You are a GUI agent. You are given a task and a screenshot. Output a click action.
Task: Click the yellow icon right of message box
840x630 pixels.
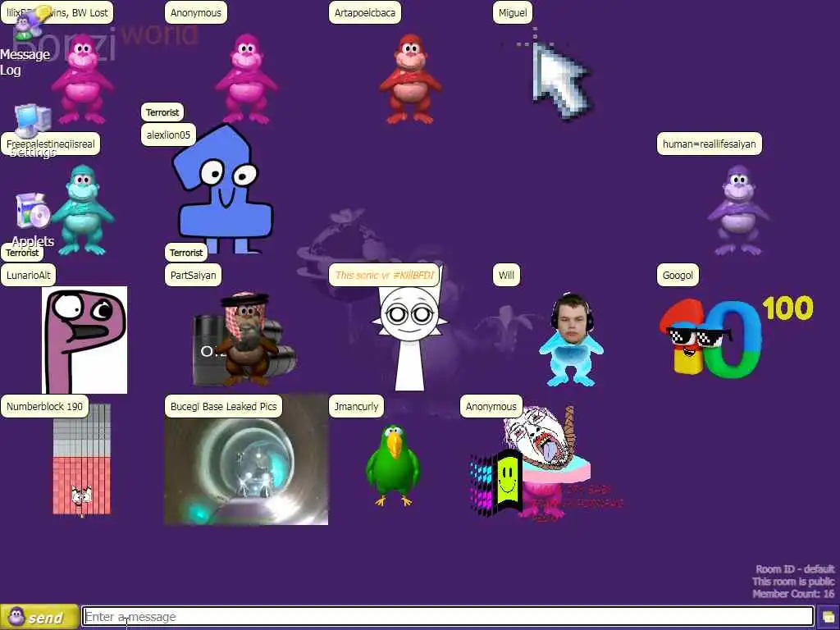coord(828,617)
